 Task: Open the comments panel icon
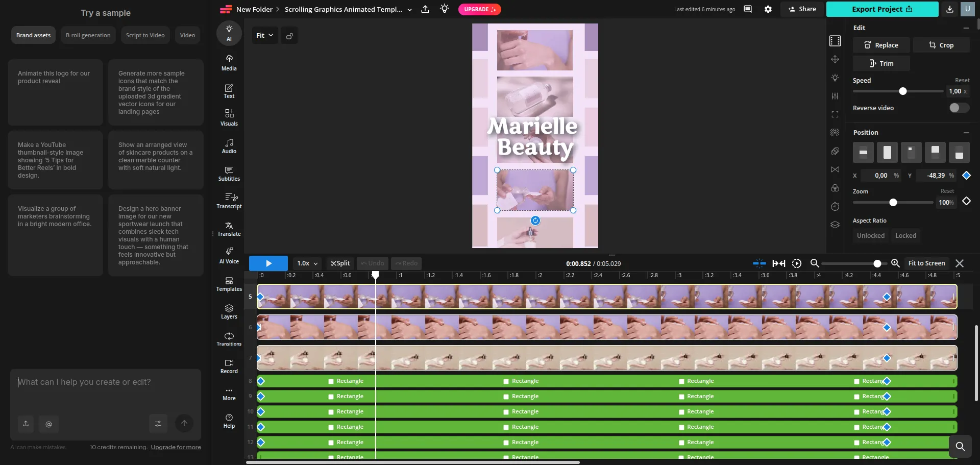(748, 9)
